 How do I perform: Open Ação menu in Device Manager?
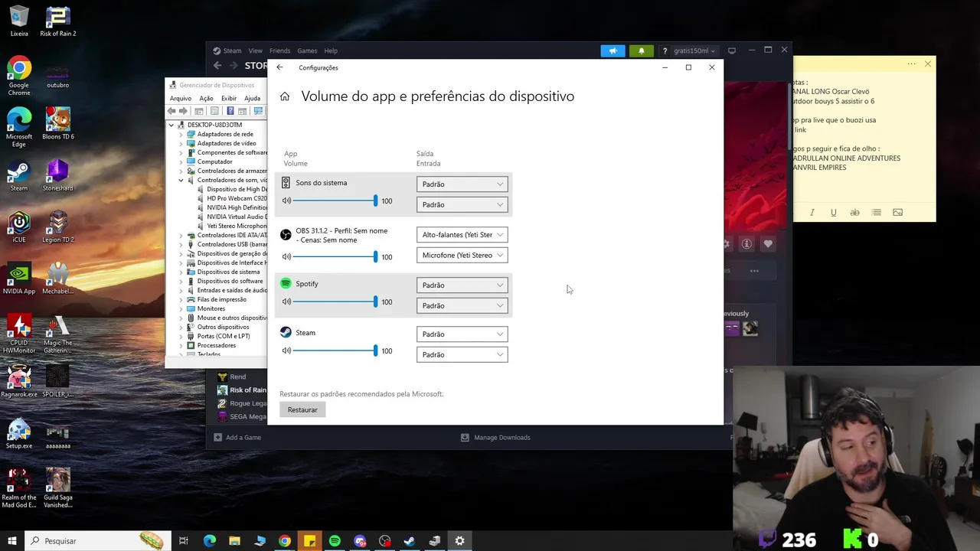206,98
